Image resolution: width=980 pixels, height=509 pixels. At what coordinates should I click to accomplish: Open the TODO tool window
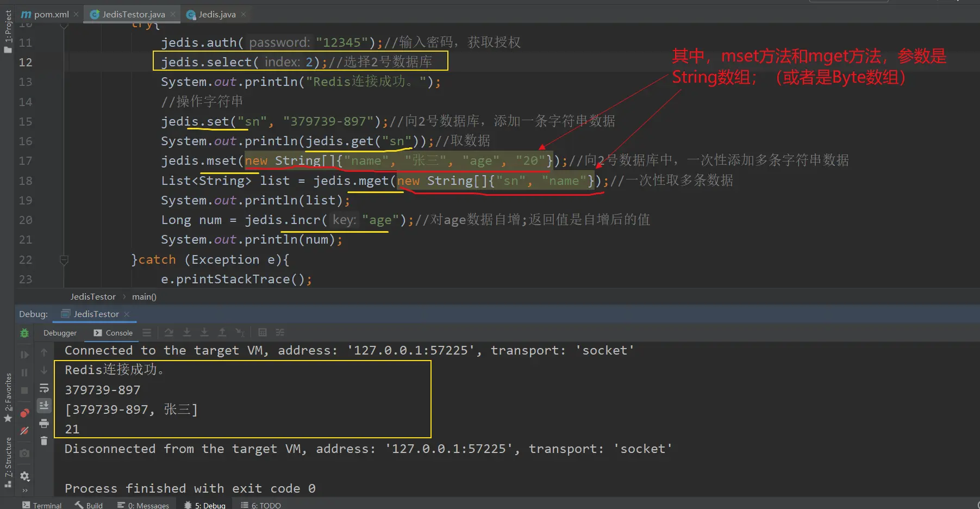click(261, 505)
